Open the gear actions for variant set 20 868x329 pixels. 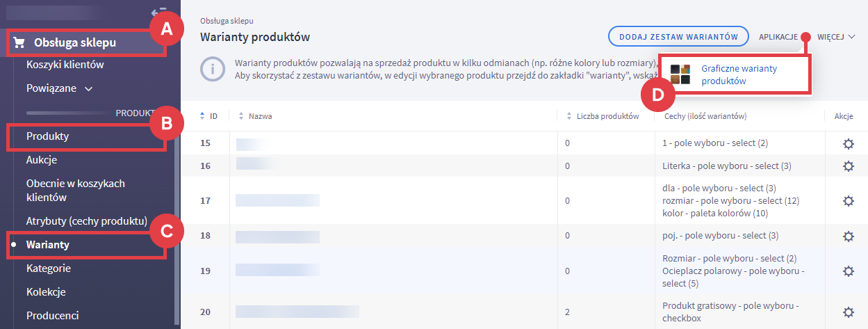tap(848, 312)
